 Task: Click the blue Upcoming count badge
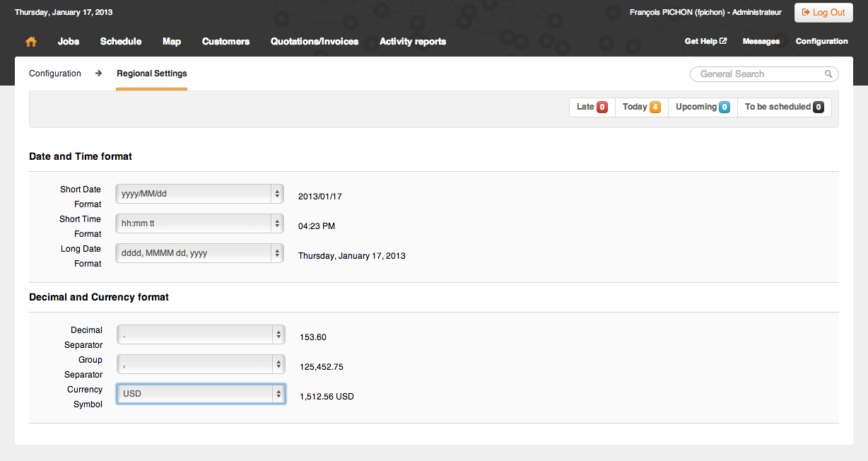[725, 107]
